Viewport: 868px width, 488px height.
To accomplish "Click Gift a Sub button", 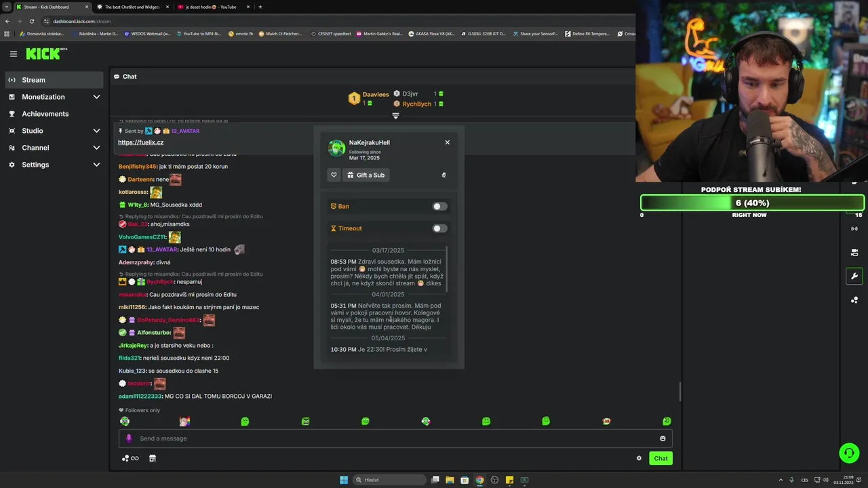I will tap(366, 175).
